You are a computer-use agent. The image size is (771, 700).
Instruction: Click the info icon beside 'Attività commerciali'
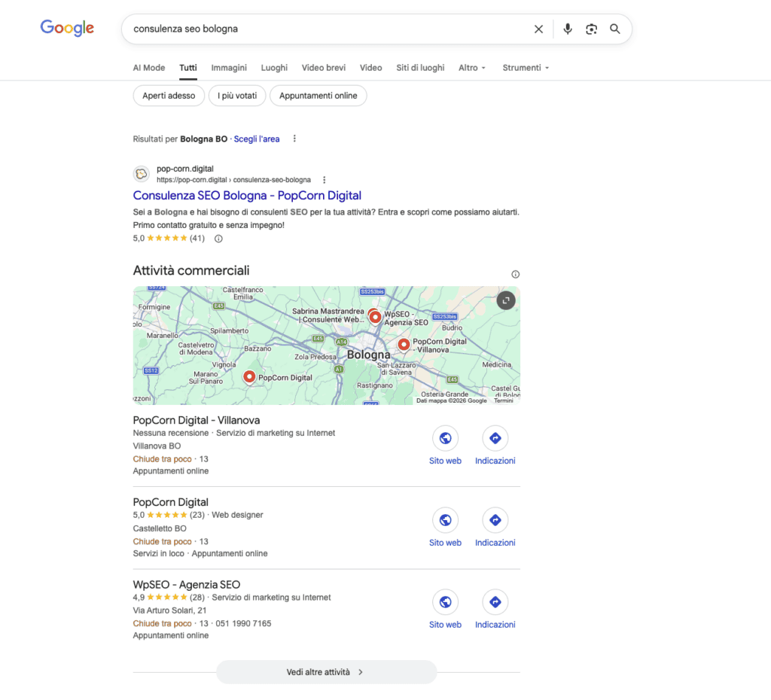(x=515, y=274)
